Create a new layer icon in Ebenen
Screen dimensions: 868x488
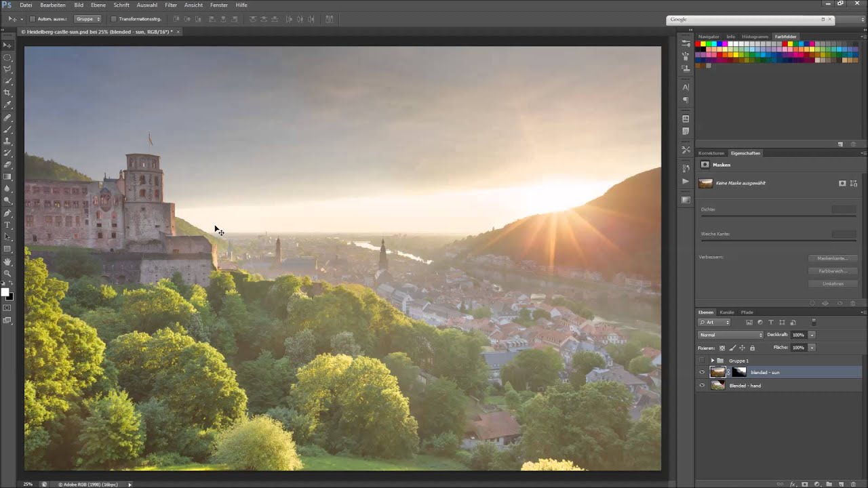(x=841, y=484)
